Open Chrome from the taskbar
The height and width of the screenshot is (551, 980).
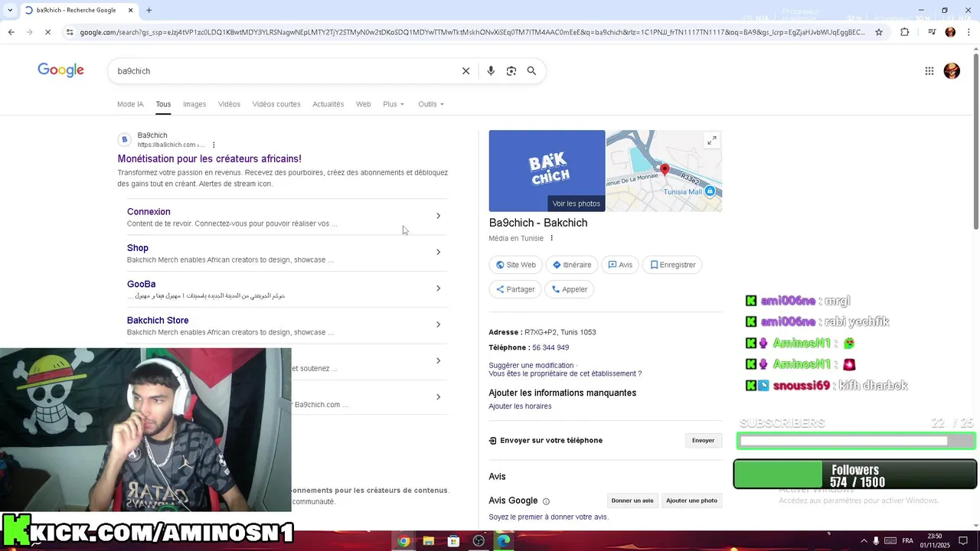403,541
